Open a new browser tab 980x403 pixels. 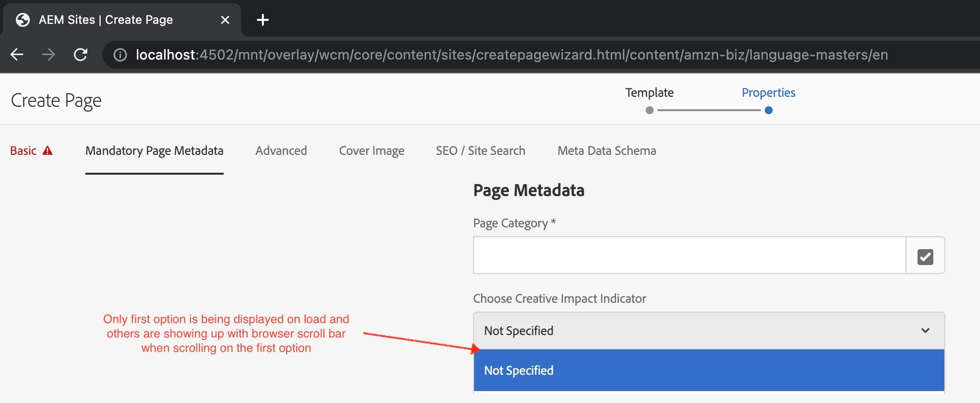point(263,20)
